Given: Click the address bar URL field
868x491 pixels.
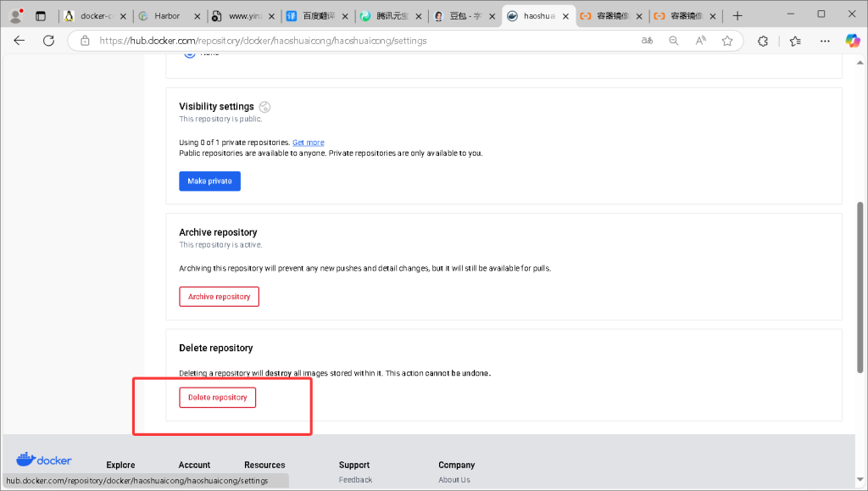Looking at the screenshot, I should point(356,41).
